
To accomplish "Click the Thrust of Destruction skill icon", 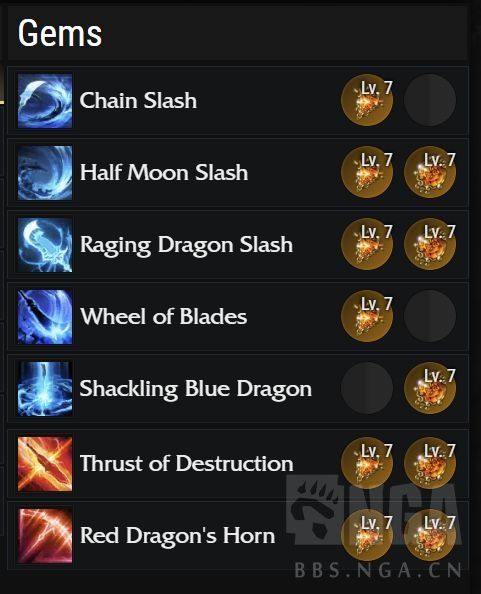I will tap(45, 464).
